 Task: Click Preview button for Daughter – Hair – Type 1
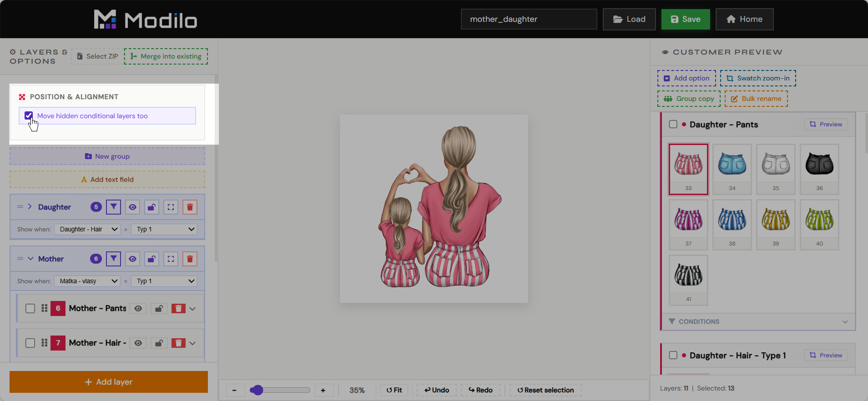coord(826,355)
